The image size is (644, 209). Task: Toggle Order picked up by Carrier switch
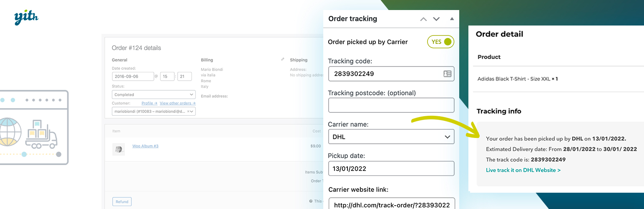pos(440,42)
